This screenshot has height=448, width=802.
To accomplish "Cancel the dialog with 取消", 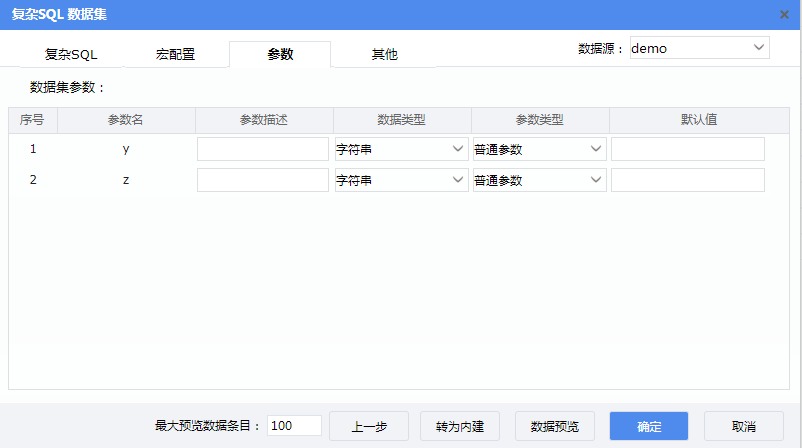I will click(743, 426).
